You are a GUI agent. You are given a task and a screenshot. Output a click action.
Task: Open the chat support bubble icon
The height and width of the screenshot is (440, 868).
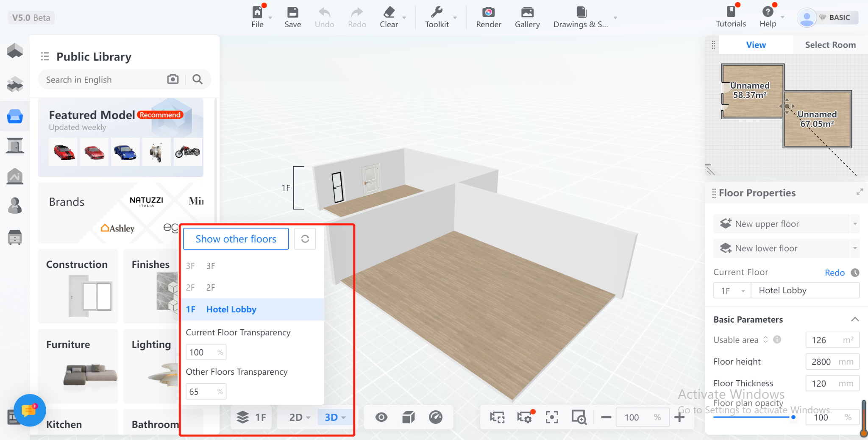tap(29, 410)
